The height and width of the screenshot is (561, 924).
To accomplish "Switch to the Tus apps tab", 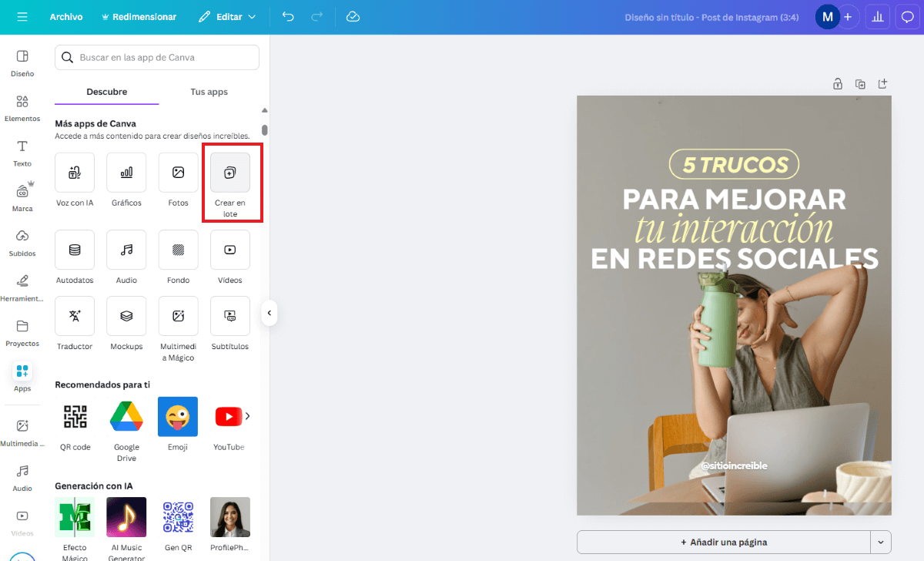I will point(208,92).
